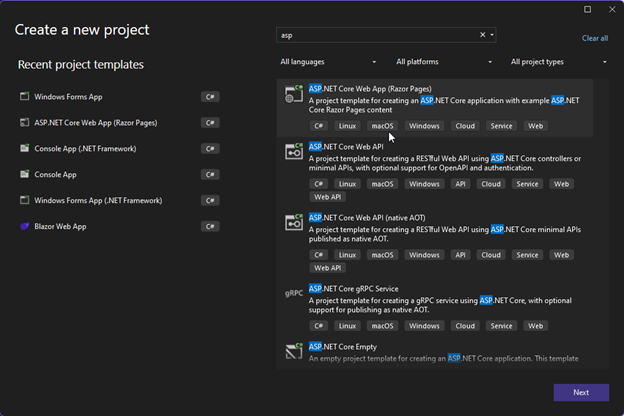This screenshot has width=624, height=416.
Task: Click the C# tag beside Console App
Action: [x=210, y=174]
